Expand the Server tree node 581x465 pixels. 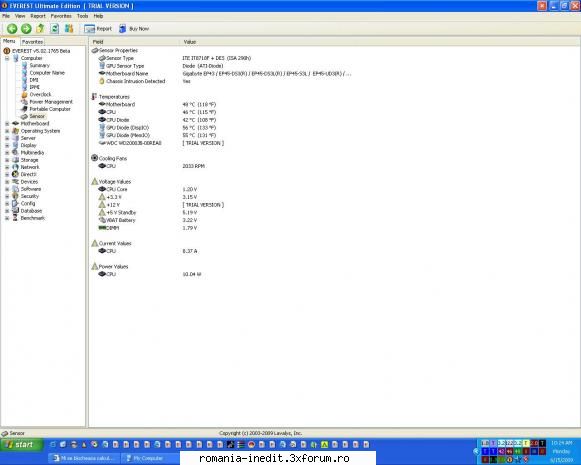click(x=7, y=138)
